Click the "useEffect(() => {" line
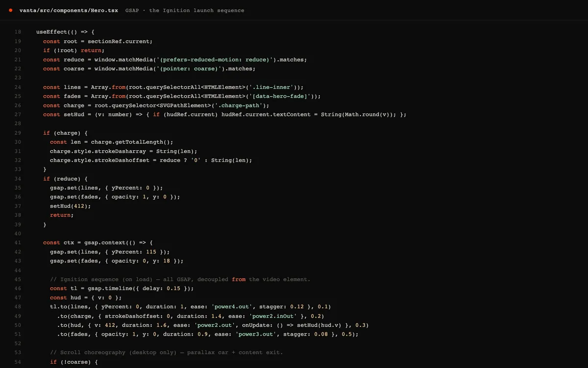588x368 pixels. click(x=65, y=32)
